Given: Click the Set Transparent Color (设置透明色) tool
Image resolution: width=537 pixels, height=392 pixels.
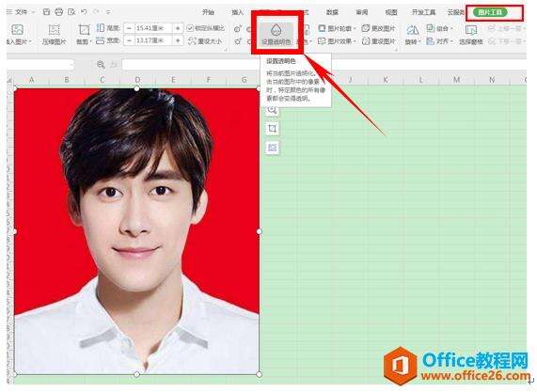Looking at the screenshot, I should (276, 35).
